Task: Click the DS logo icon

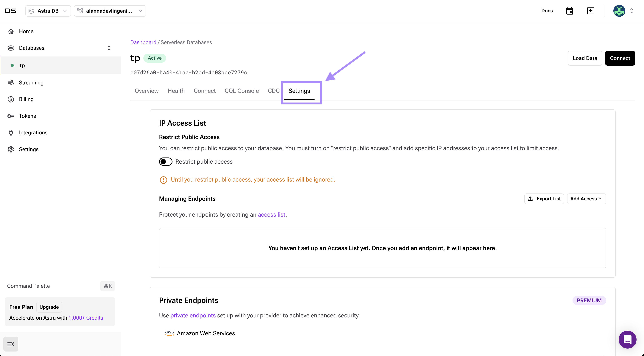Action: pyautogui.click(x=10, y=11)
